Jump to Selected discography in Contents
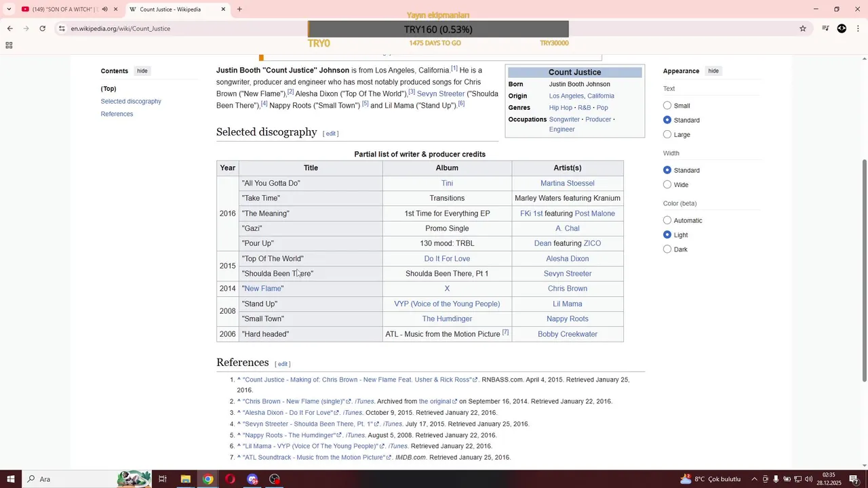Viewport: 868px width, 488px height. 131,102
